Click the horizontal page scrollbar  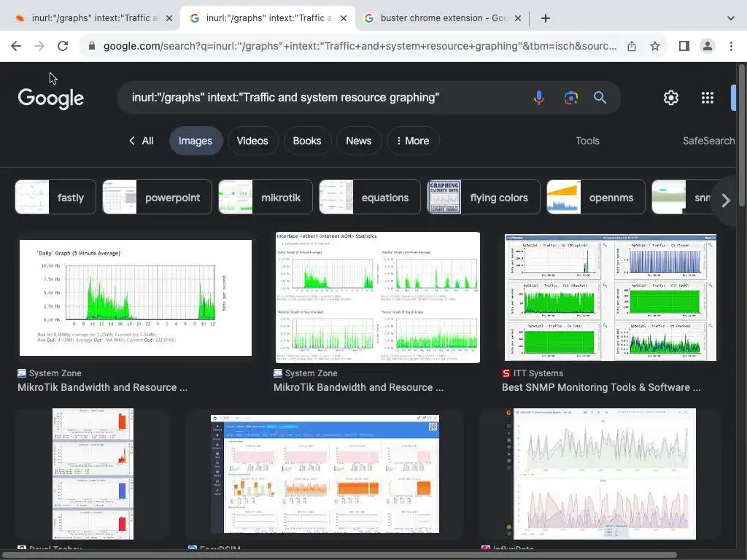pos(341,555)
